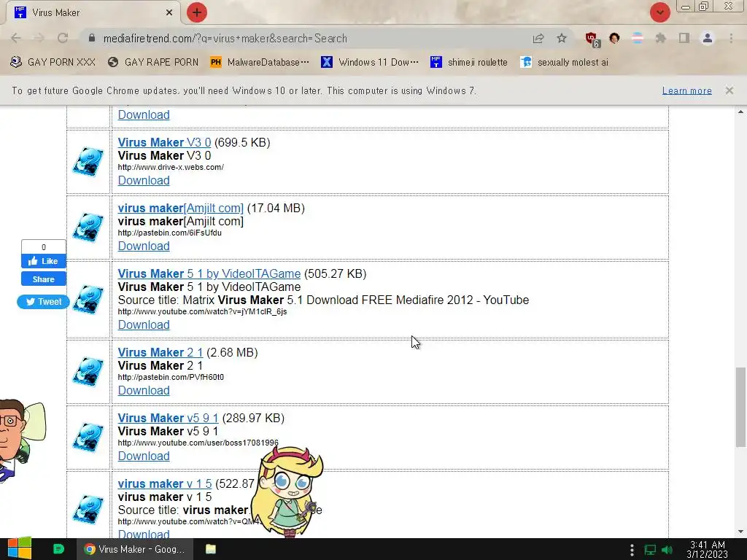
Task: Click the Twitter Tweet button
Action: tap(43, 301)
